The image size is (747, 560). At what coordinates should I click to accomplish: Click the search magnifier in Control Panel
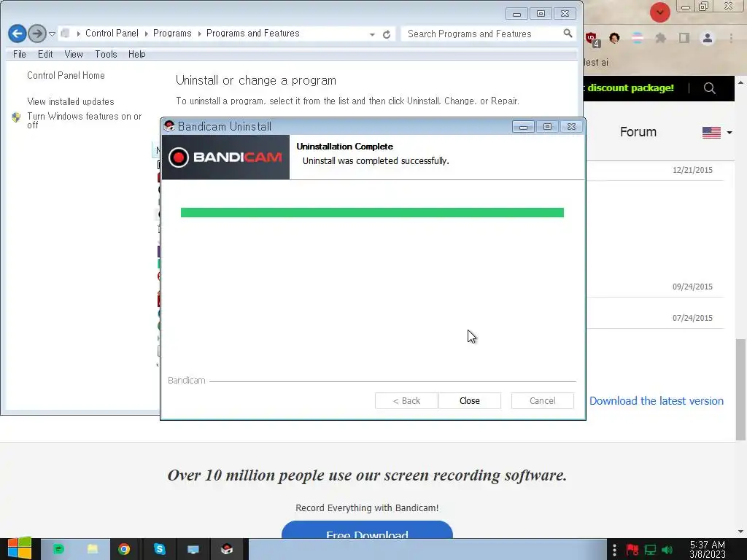pos(568,34)
